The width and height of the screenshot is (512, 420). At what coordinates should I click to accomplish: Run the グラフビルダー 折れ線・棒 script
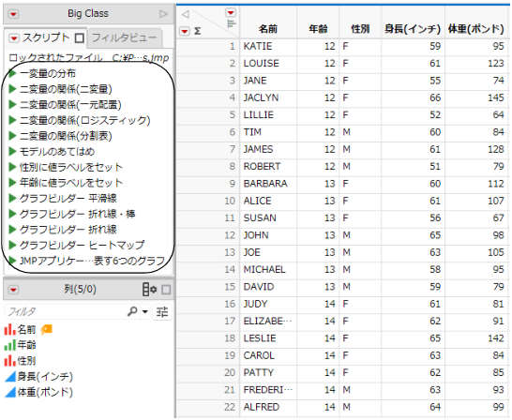12,214
